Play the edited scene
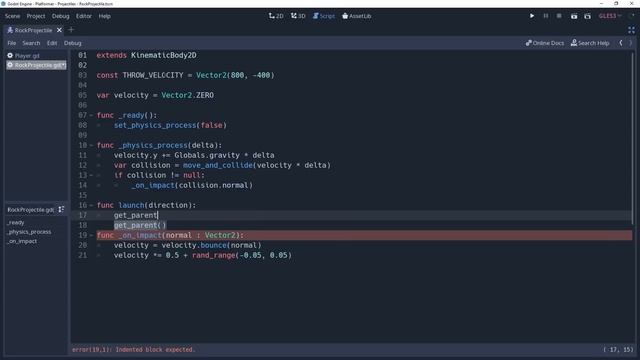This screenshot has height=360, width=640. pos(574,16)
